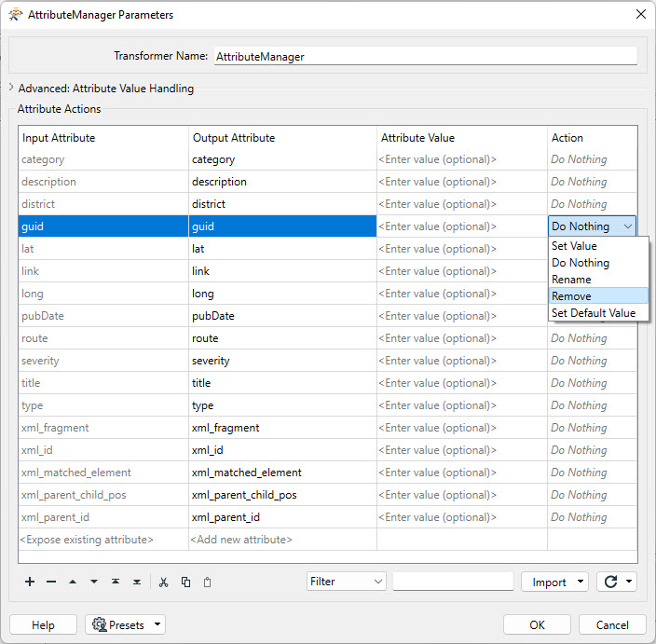Click the Presets gear icon
This screenshot has height=644, width=656.
[99, 624]
